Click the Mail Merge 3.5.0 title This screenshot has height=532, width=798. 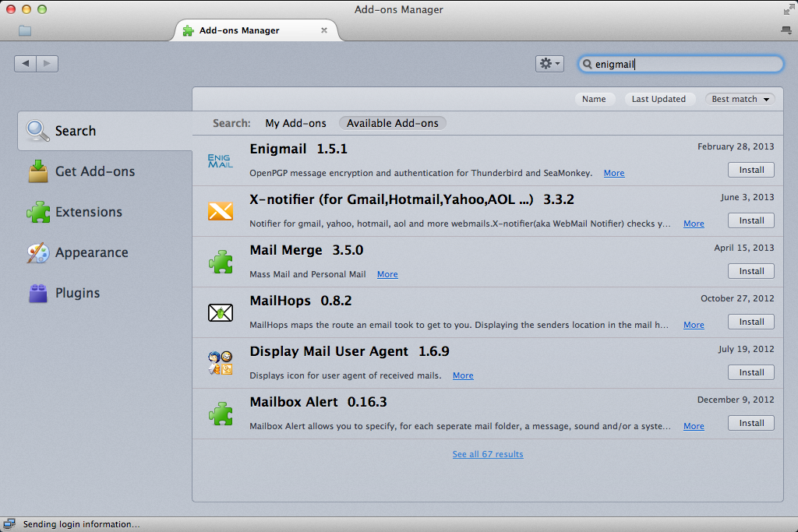[306, 250]
